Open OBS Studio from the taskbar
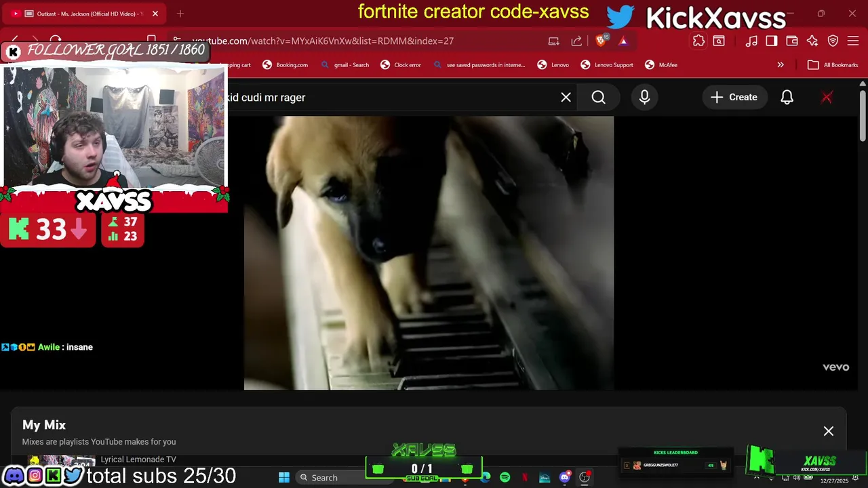The height and width of the screenshot is (488, 868). tap(585, 477)
